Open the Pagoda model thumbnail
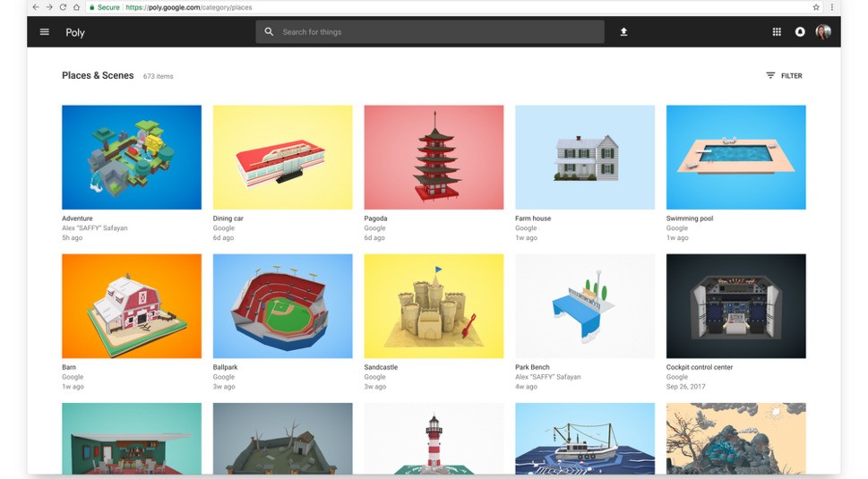 click(x=434, y=157)
